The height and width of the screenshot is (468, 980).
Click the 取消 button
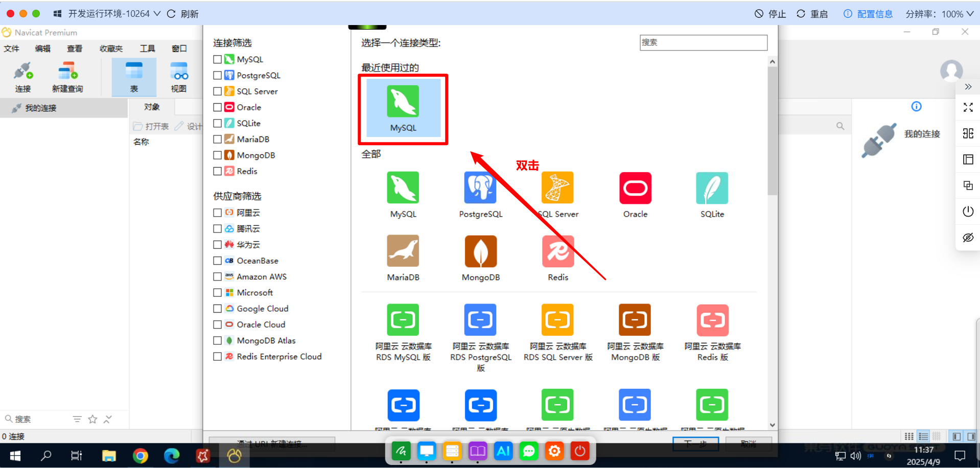pos(749,444)
